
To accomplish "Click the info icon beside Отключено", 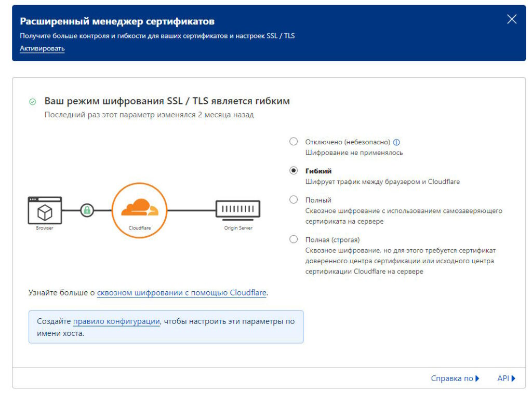I will (396, 142).
